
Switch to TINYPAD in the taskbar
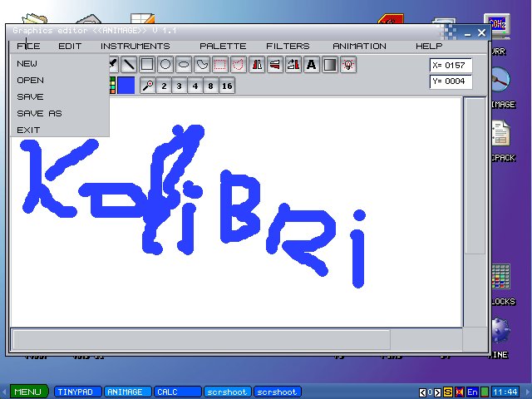(x=78, y=392)
